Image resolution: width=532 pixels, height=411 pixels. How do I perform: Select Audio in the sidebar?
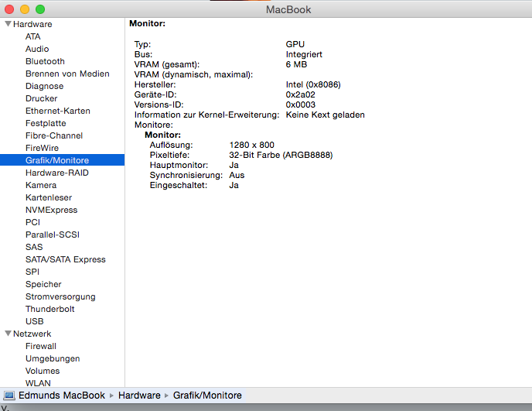37,49
